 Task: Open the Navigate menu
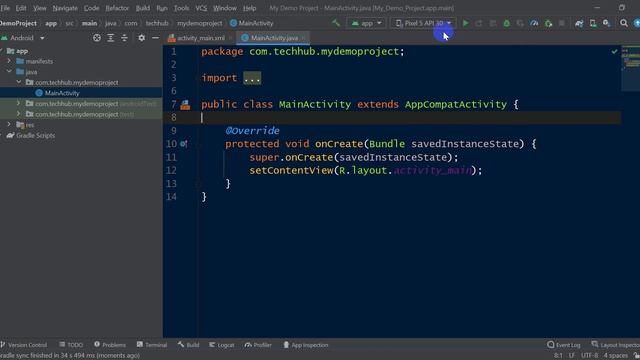point(65,8)
